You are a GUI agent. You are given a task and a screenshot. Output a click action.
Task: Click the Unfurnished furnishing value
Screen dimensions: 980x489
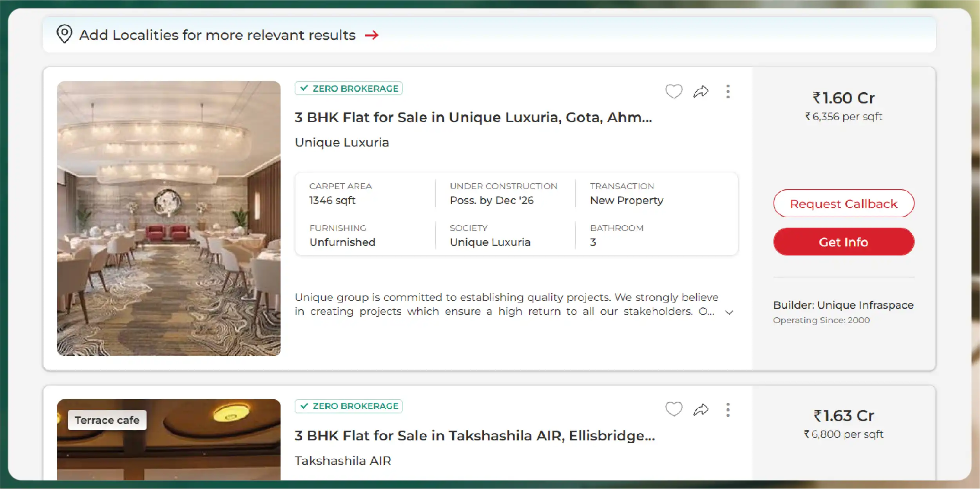click(342, 242)
